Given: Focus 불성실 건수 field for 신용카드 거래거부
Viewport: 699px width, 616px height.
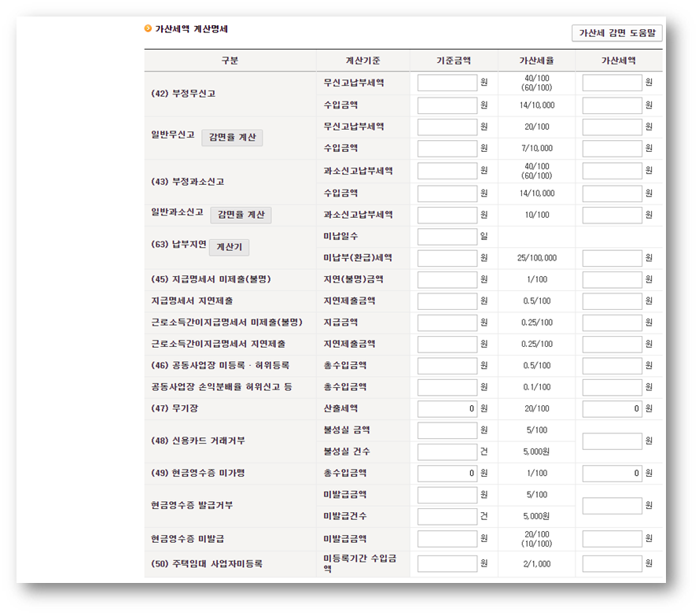Looking at the screenshot, I should [447, 452].
